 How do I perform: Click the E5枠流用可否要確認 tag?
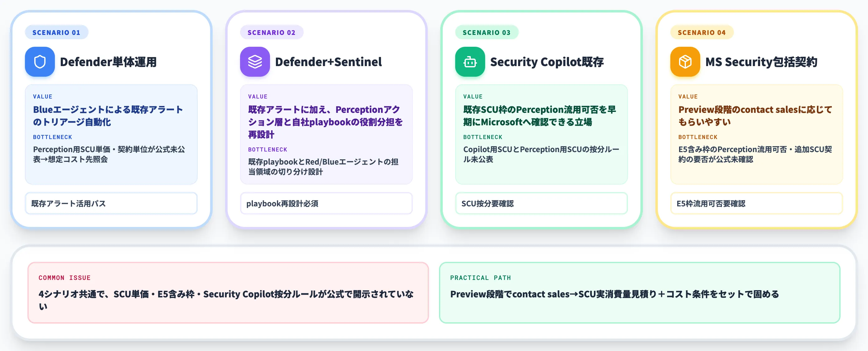(x=756, y=204)
